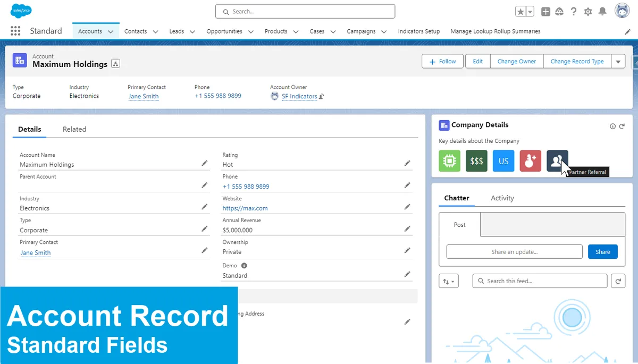
Task: Edit Industry field pencil icon
Action: (x=204, y=207)
